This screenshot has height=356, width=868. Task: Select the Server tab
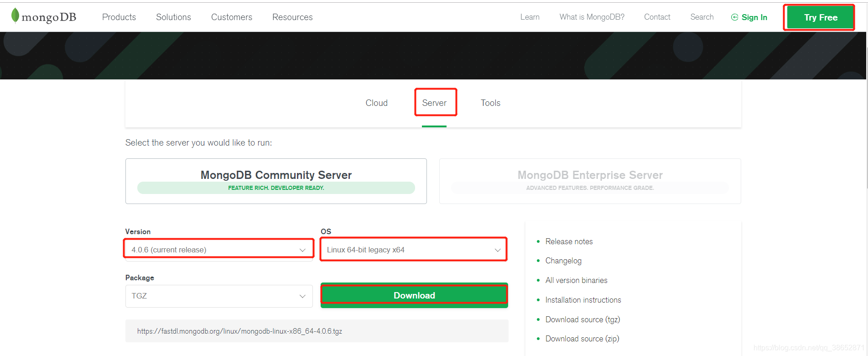[x=434, y=103]
